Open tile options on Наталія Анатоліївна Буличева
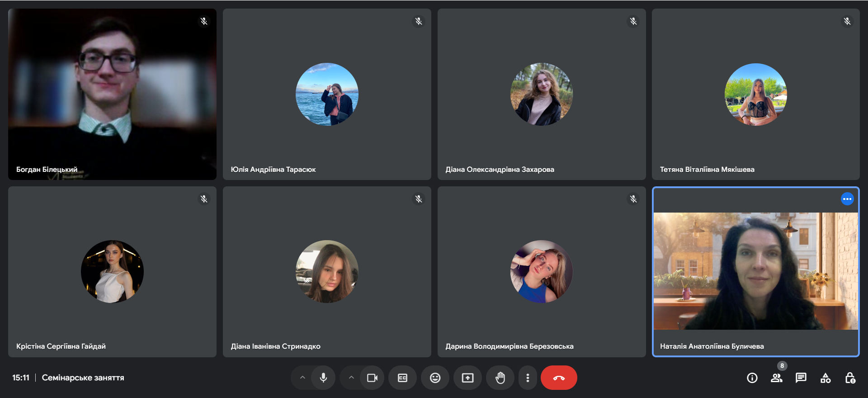Viewport: 868px width, 398px height. (847, 199)
